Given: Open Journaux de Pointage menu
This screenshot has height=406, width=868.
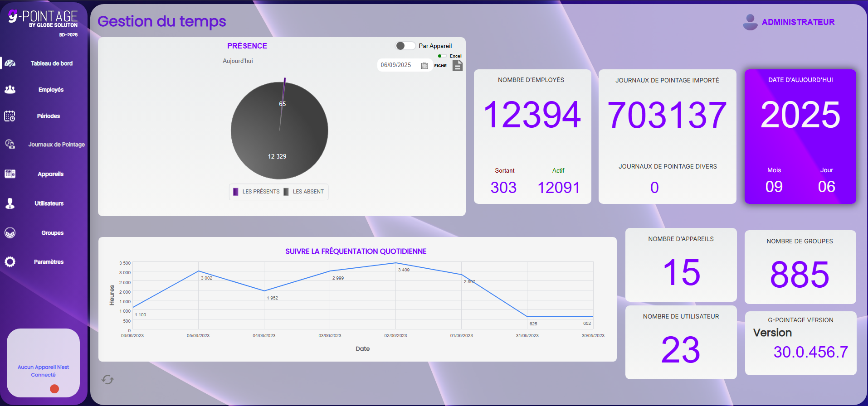Looking at the screenshot, I should pos(56,145).
